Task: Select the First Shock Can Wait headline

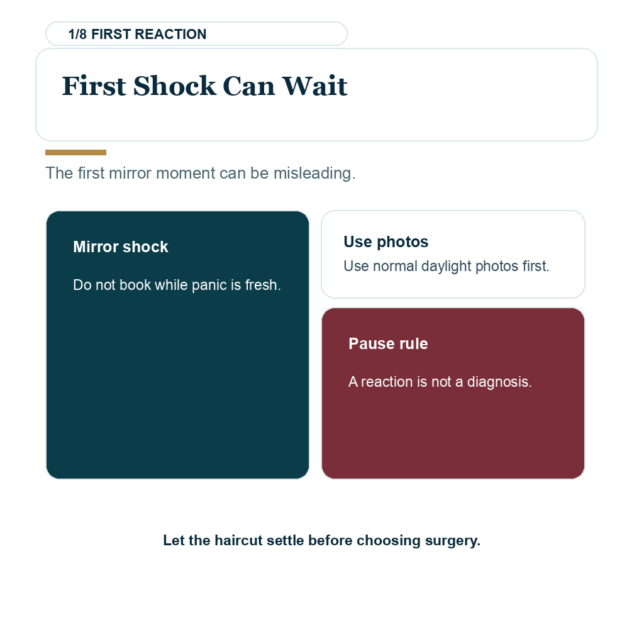Action: click(x=204, y=86)
